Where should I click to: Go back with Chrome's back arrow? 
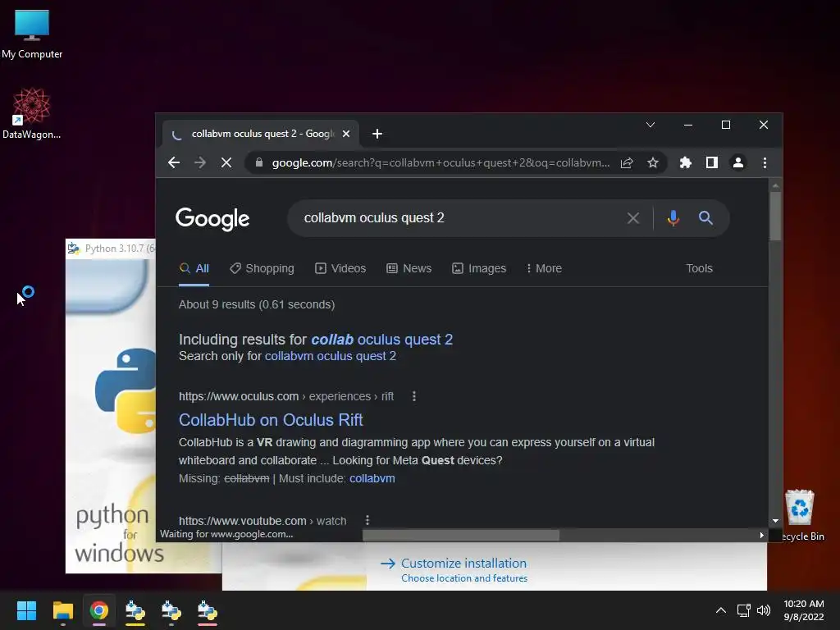click(174, 163)
